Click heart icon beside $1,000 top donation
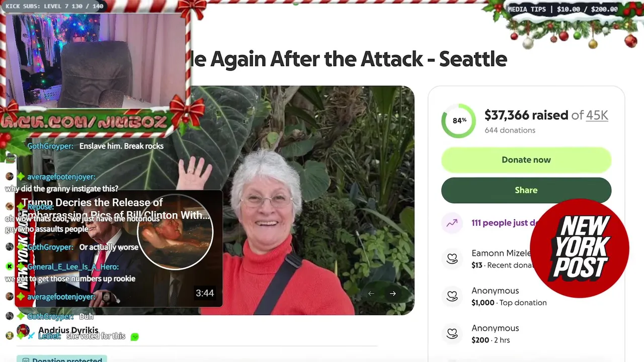 (x=452, y=297)
